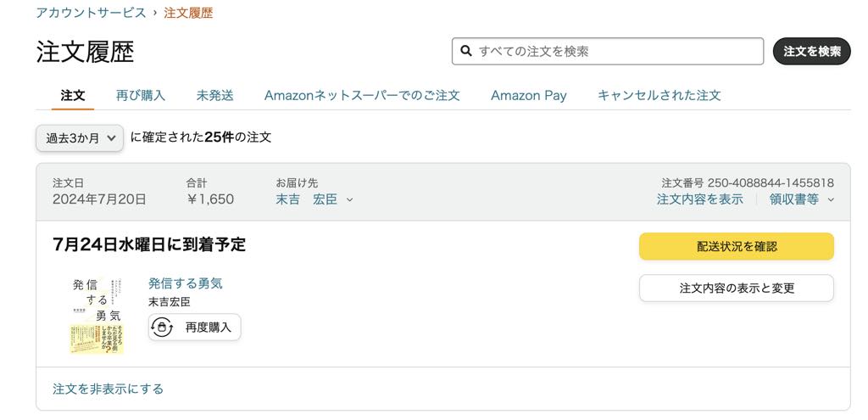Focus the すべての注文を検索 input field

[608, 51]
